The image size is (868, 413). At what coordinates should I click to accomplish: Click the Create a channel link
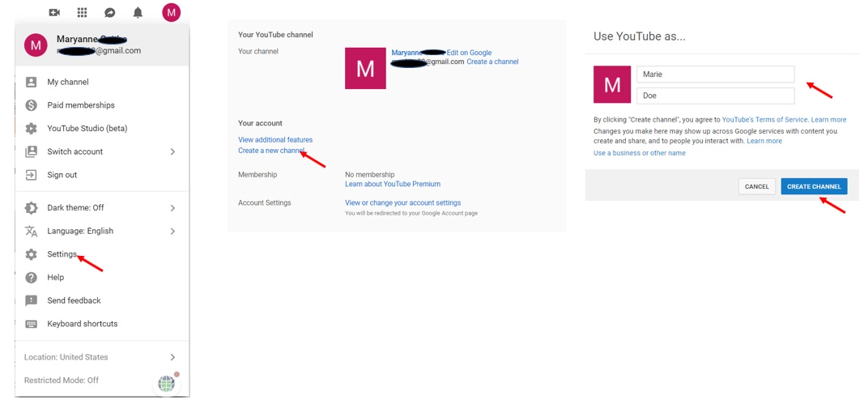(492, 62)
